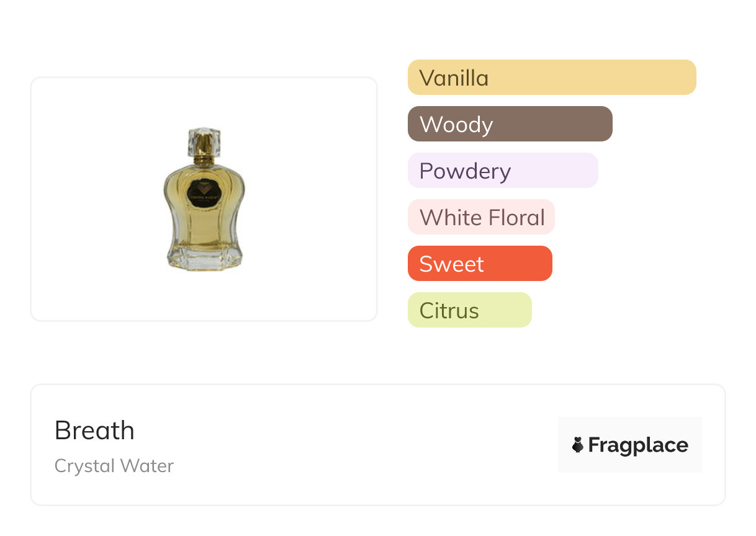
Task: Click the clear glass base of the bottle
Action: 204,257
